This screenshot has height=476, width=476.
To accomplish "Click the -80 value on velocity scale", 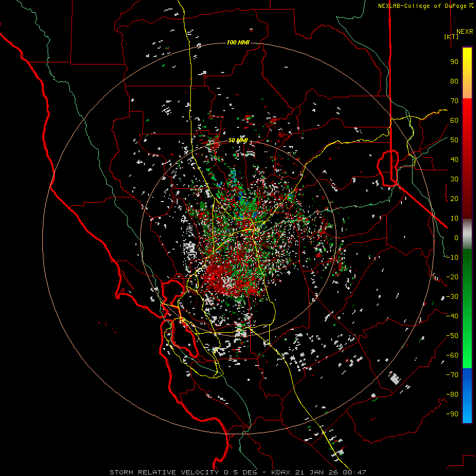I will 452,395.
